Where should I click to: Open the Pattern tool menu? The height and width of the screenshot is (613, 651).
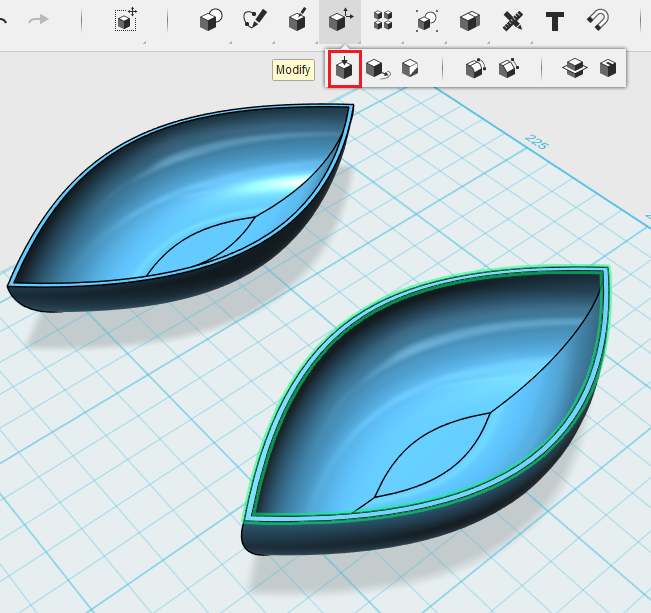click(383, 20)
